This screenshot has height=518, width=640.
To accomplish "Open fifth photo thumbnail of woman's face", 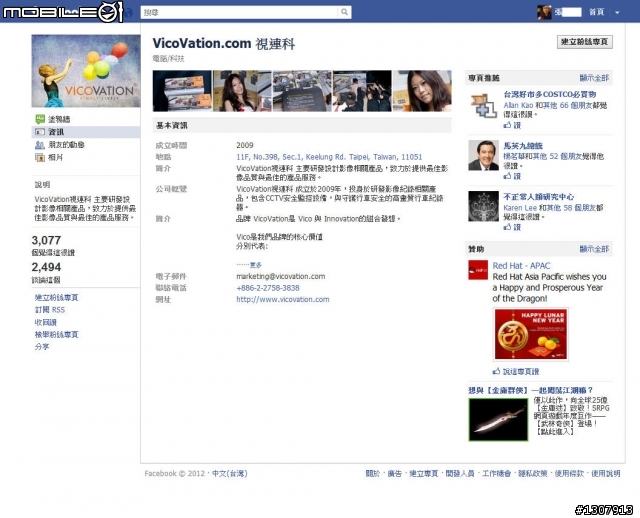I will click(x=422, y=91).
